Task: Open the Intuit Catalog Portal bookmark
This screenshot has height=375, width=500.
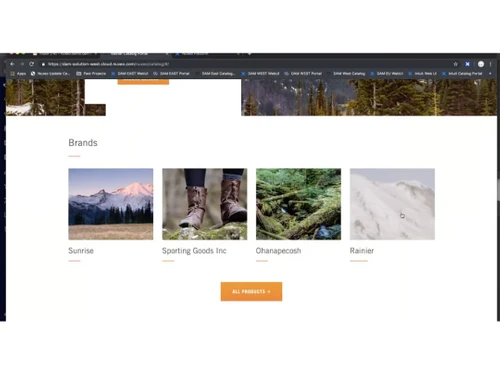Action: (462, 73)
